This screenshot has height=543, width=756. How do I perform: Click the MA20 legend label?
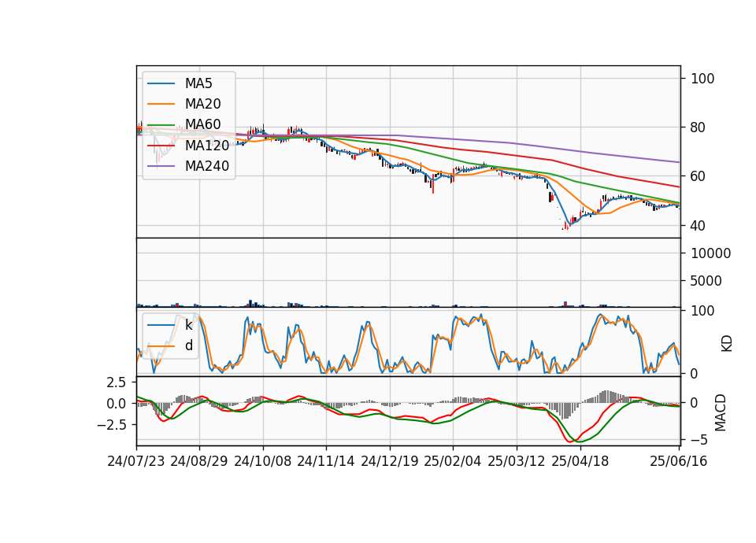202,104
